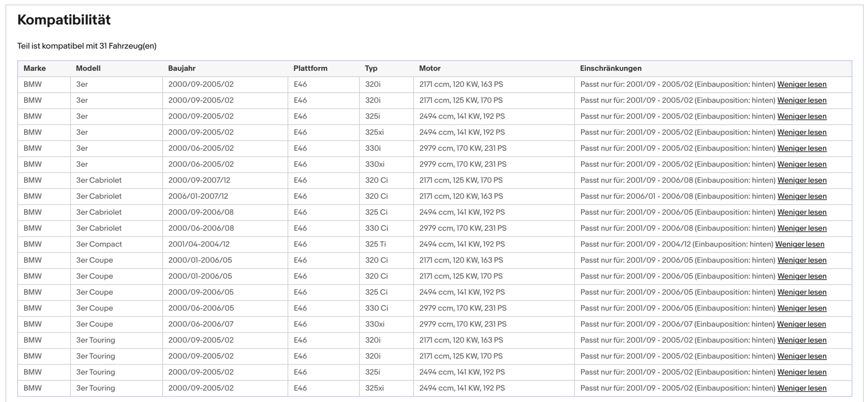Collapse restriction text for plain 3er 325i row
The width and height of the screenshot is (868, 402).
coord(801,116)
